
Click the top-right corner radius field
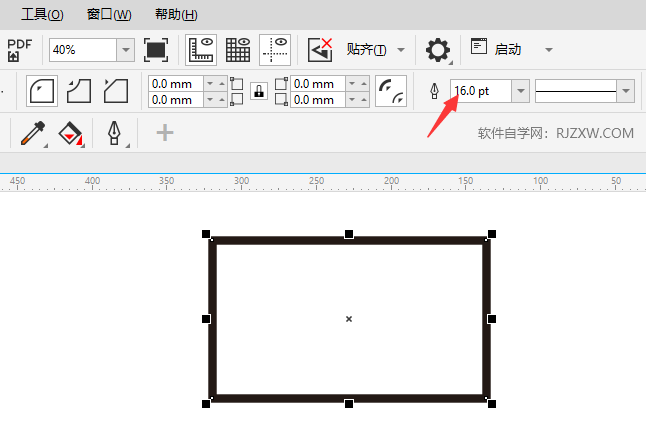317,84
